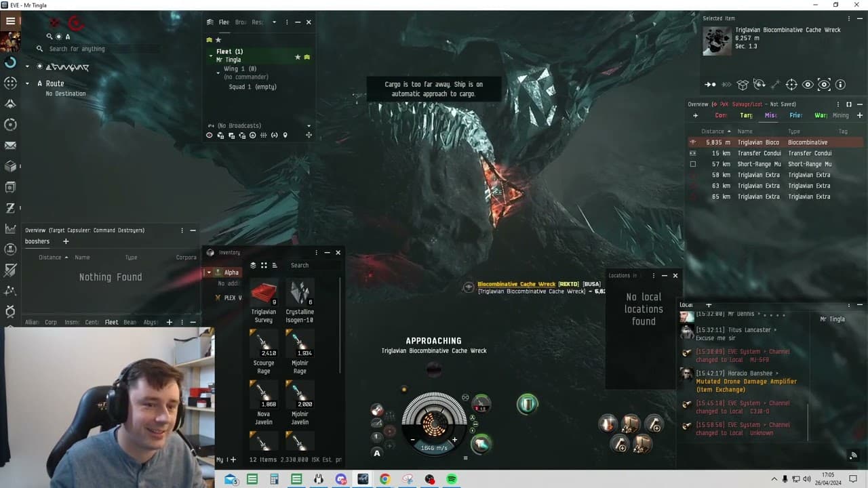Click Mutated Drone Damage Amplifier chat link
Image resolution: width=868 pixels, height=488 pixels.
coord(747,386)
